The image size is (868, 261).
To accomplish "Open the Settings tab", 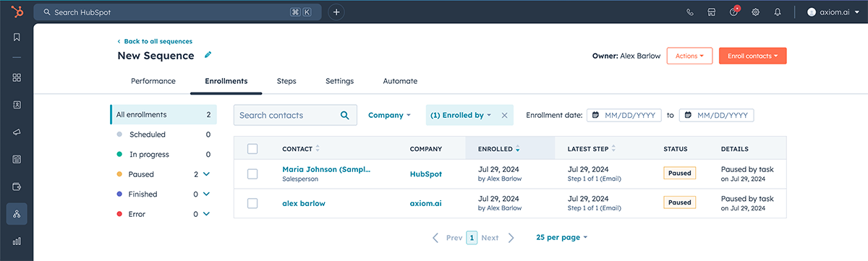I will (339, 81).
